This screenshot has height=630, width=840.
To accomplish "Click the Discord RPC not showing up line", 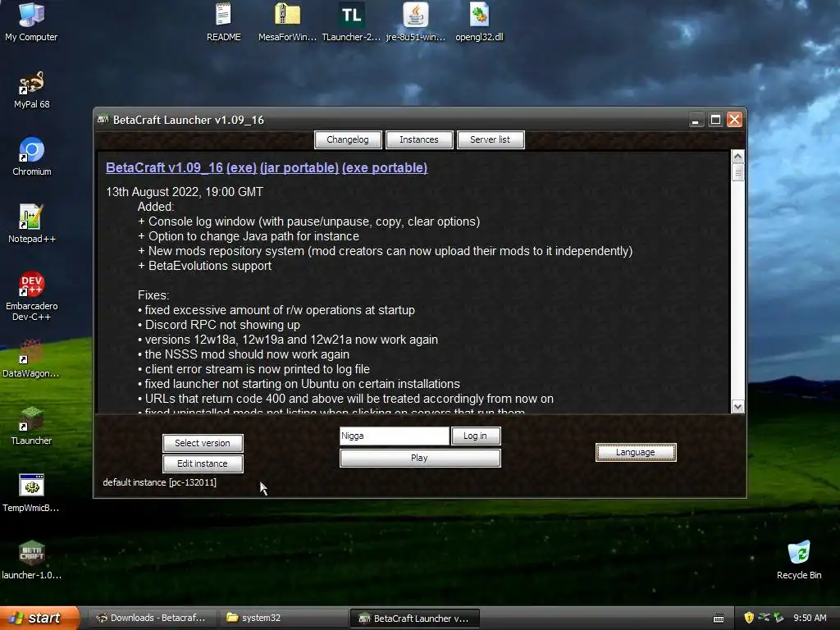I will [218, 325].
